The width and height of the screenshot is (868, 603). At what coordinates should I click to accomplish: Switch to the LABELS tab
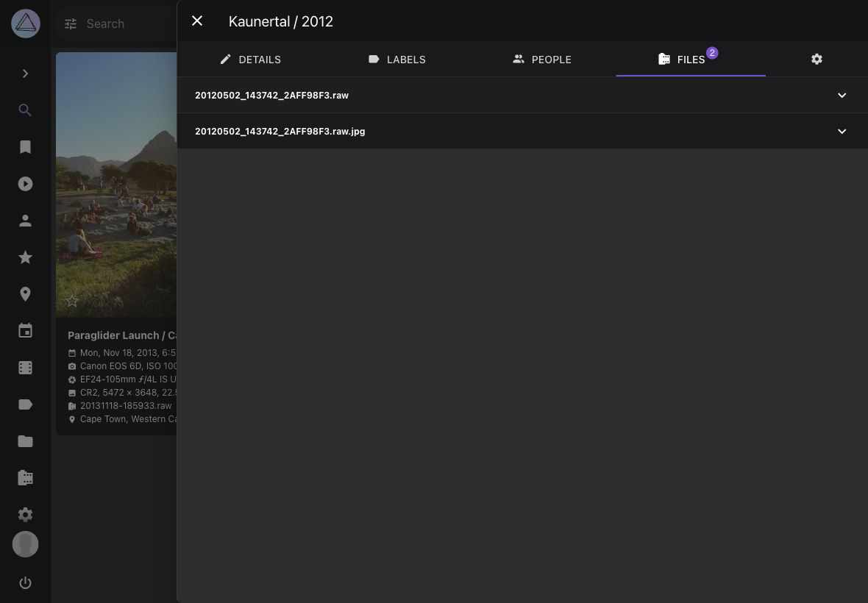396,60
